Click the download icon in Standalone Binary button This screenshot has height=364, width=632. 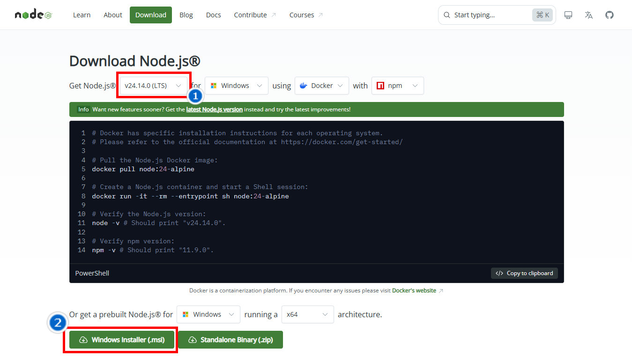[192, 340]
